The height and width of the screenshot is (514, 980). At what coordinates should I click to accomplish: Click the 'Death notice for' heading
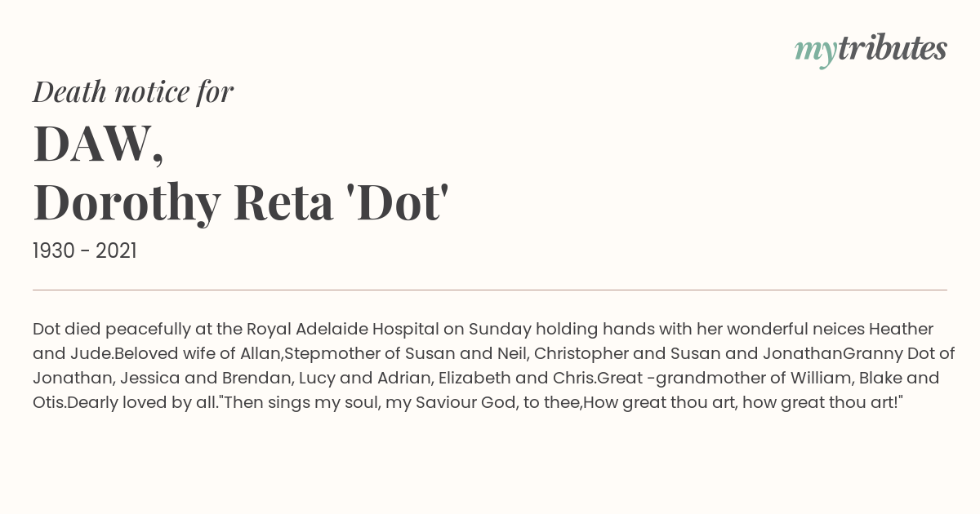tap(133, 92)
